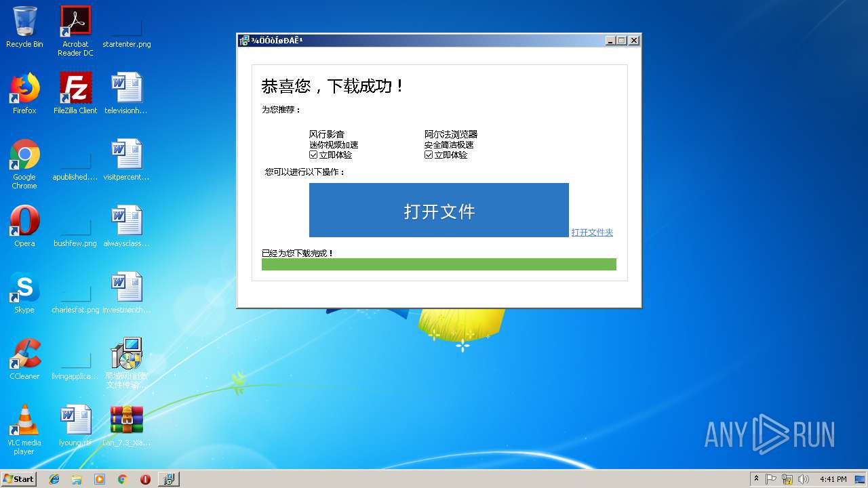Launch Google Chrome desktop shortcut
Screen dimensions: 868x488
pyautogui.click(x=24, y=165)
